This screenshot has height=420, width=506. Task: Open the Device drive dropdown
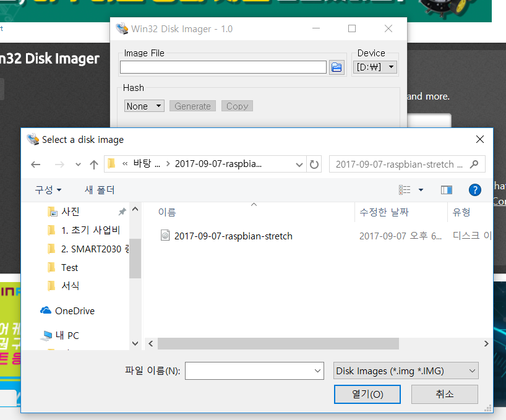(x=375, y=67)
